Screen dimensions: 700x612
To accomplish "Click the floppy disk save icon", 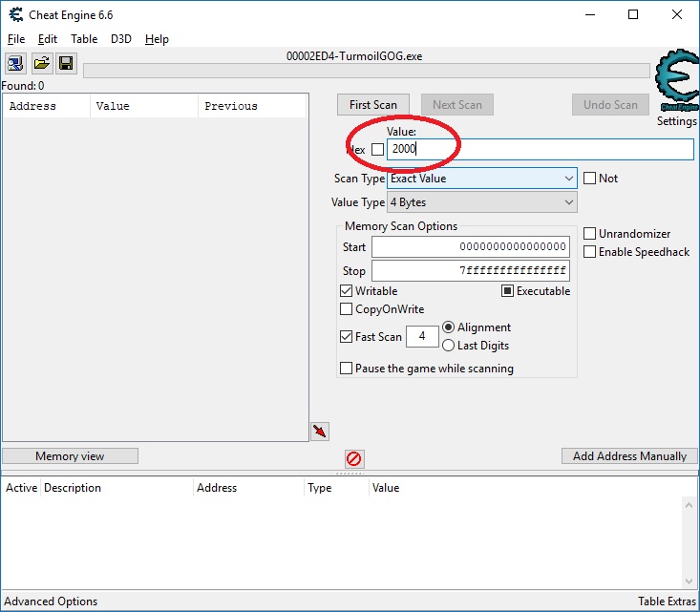I will 66,63.
